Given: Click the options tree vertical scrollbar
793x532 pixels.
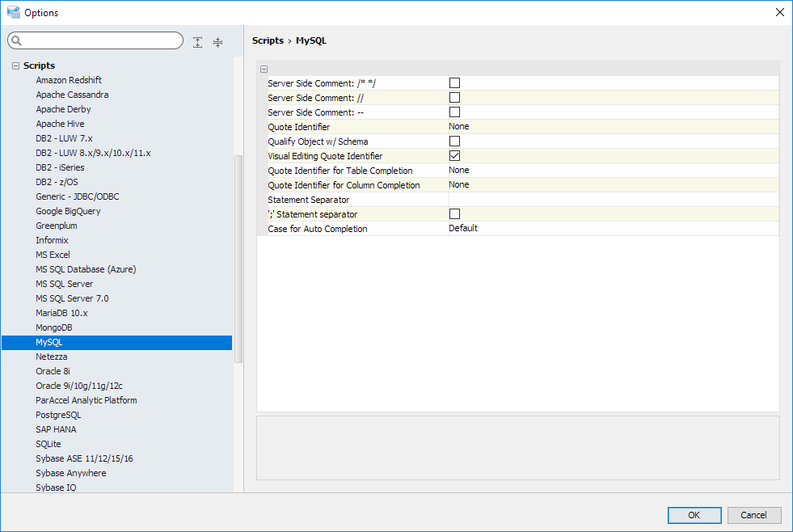Looking at the screenshot, I should pos(238,259).
